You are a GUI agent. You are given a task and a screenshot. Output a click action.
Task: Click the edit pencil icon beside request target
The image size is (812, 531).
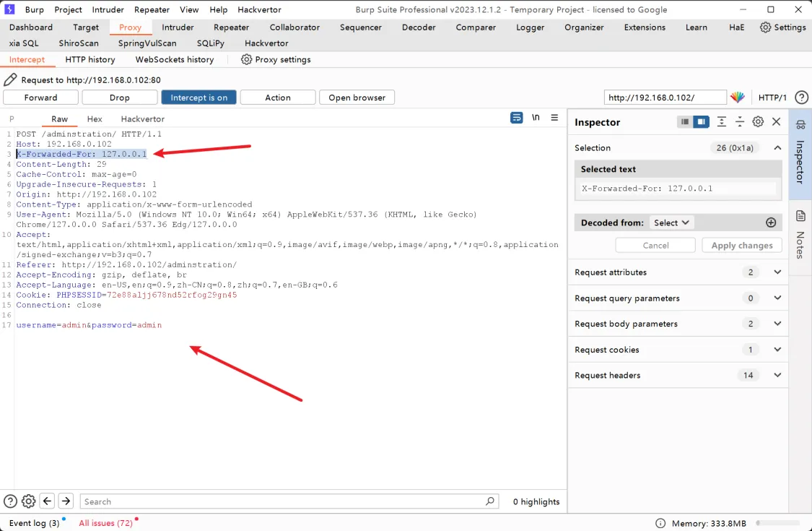(x=11, y=80)
